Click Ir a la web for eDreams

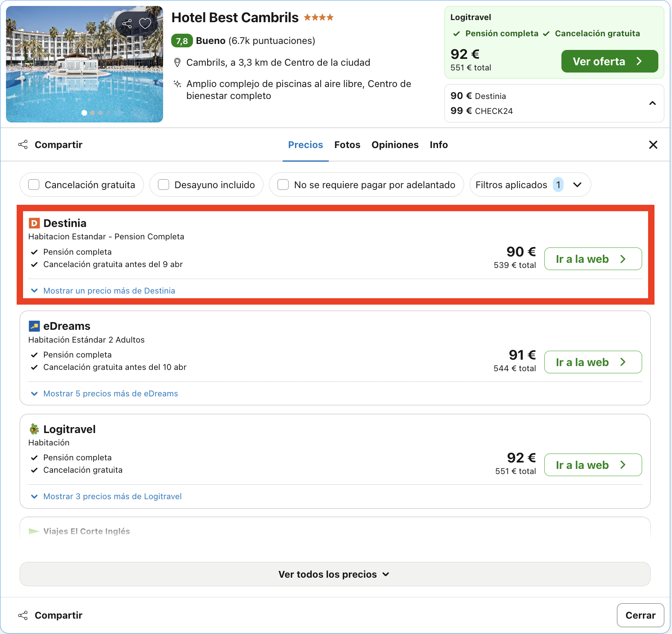[593, 362]
